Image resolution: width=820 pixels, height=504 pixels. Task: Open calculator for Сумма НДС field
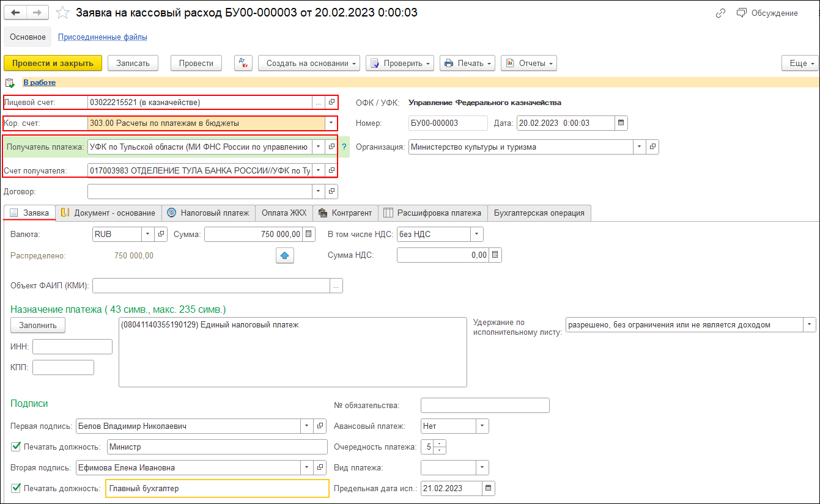[x=495, y=255]
